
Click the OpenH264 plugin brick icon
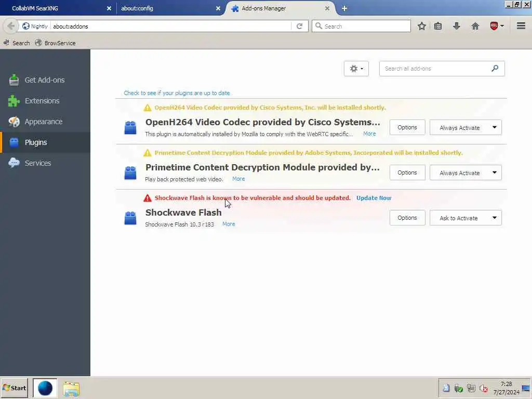(x=130, y=128)
